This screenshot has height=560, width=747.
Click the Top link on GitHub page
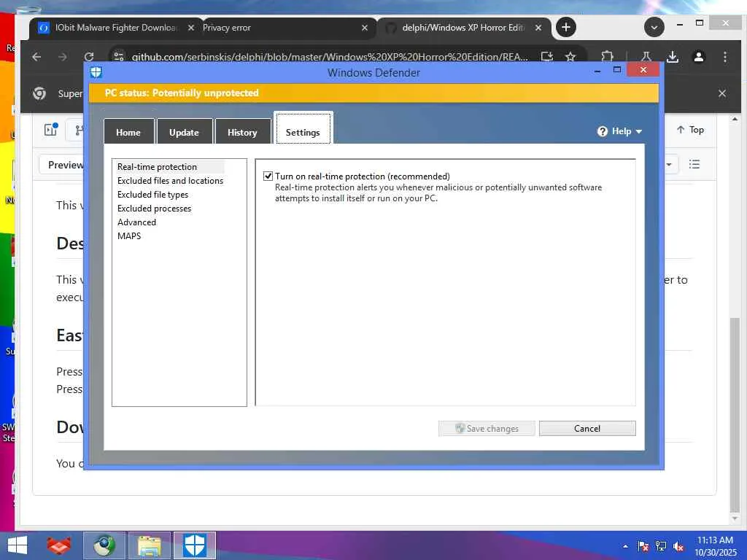click(x=690, y=130)
